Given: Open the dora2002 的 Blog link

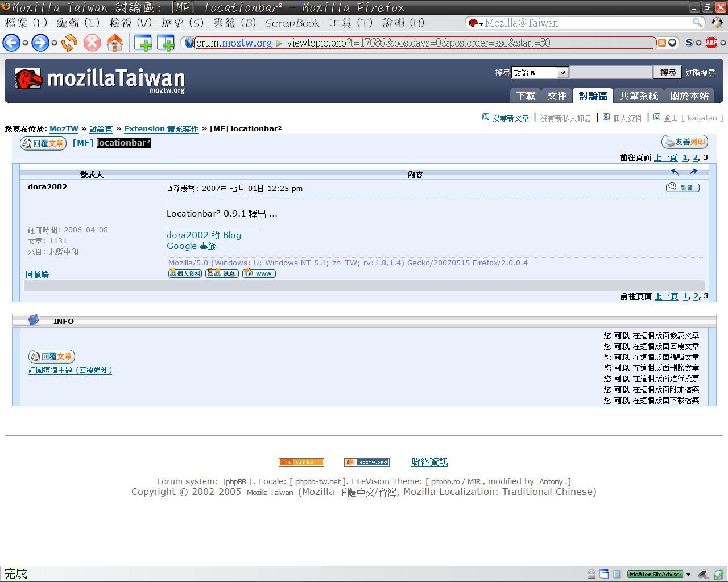Looking at the screenshot, I should (204, 235).
